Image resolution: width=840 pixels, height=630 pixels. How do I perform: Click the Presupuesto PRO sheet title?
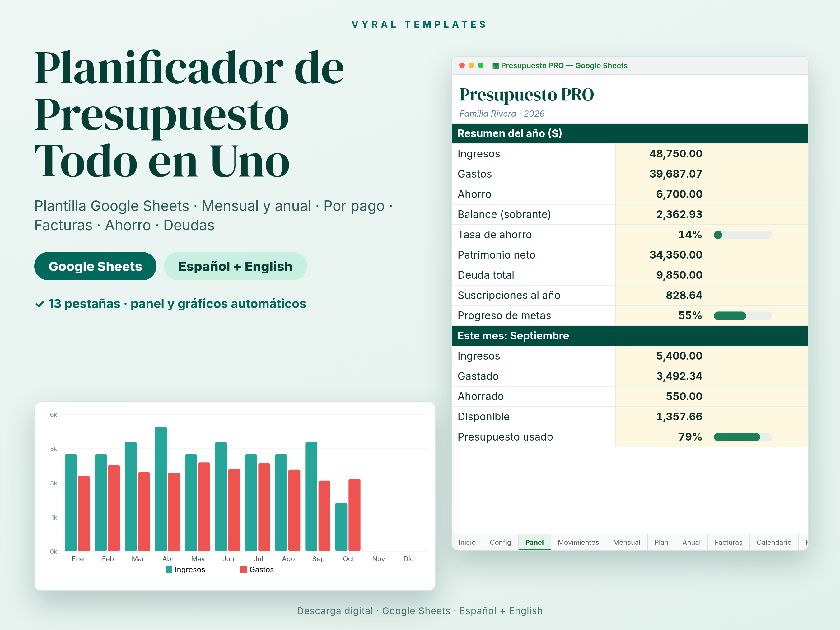point(526,95)
